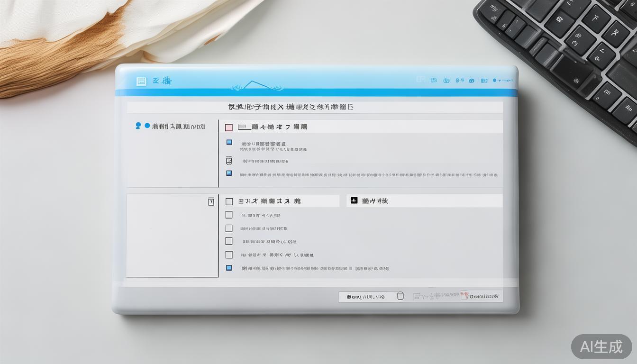637x364 pixels.
Task: Click the app title text beside the header list icon
Action: tap(162, 81)
